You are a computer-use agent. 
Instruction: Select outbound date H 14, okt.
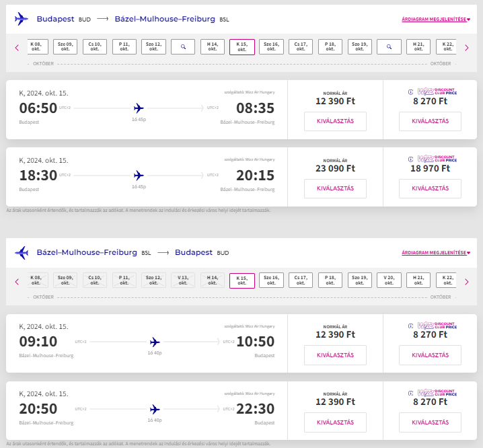(x=213, y=47)
